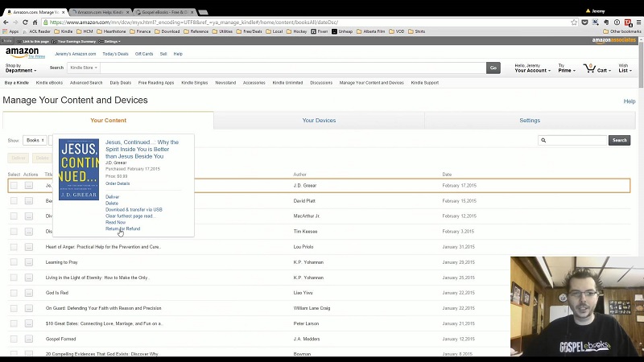
Task: Click Read Now in the popup
Action: 115,223
